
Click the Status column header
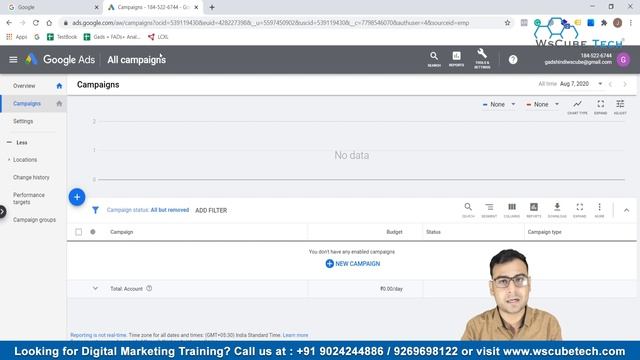click(x=433, y=232)
